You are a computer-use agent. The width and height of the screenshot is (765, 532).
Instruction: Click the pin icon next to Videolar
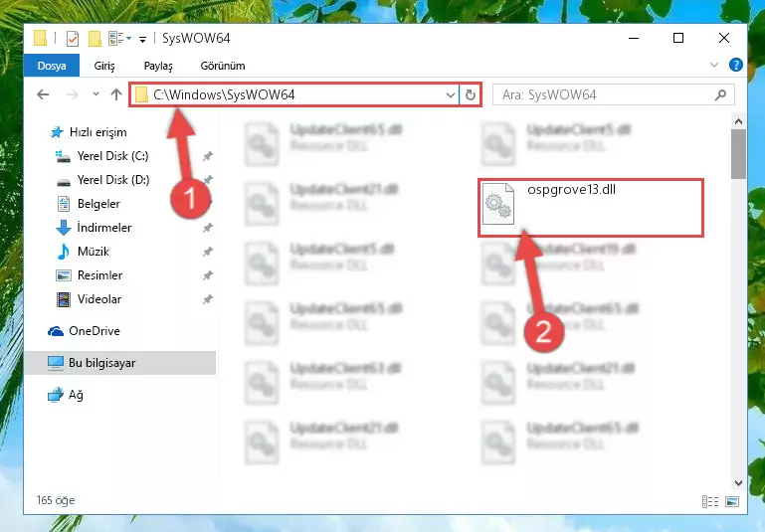[x=207, y=299]
